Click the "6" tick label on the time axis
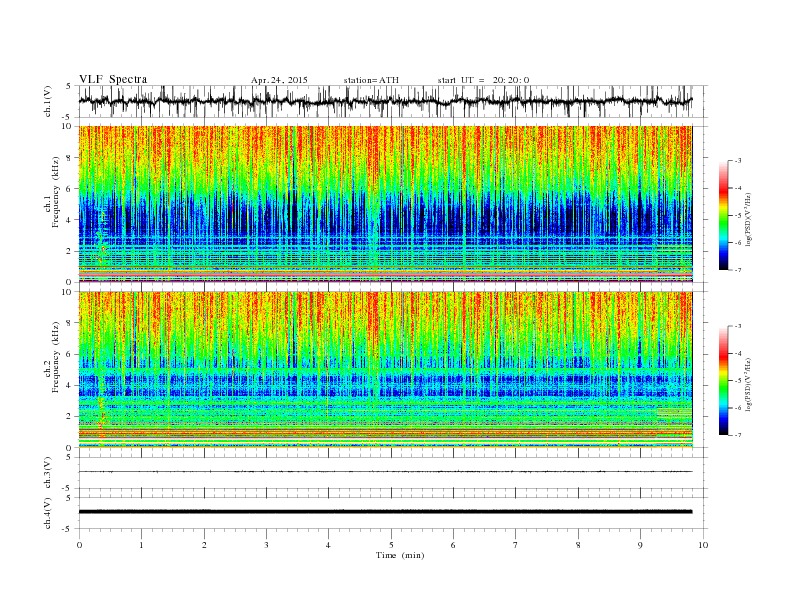The width and height of the screenshot is (792, 612). click(x=453, y=545)
